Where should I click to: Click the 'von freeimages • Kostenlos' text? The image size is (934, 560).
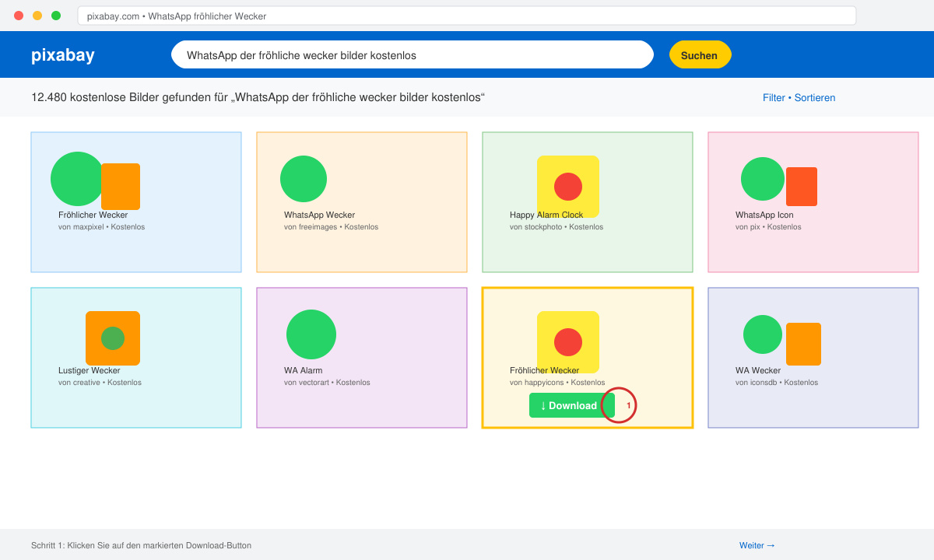pos(331,227)
